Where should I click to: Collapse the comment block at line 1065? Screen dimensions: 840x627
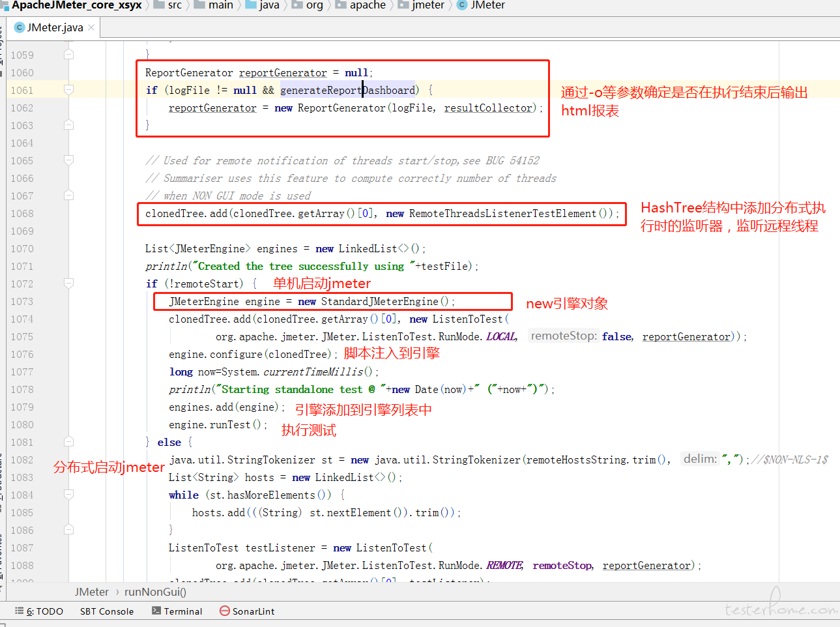coord(68,160)
